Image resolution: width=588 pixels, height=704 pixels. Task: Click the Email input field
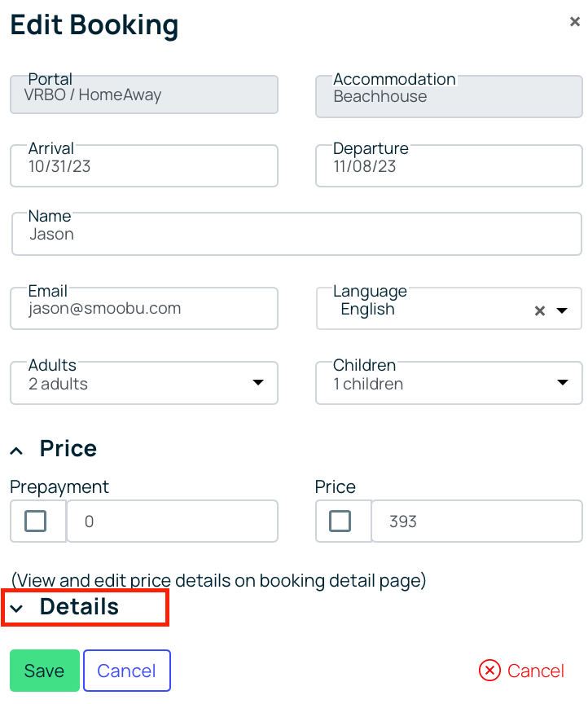coord(144,309)
